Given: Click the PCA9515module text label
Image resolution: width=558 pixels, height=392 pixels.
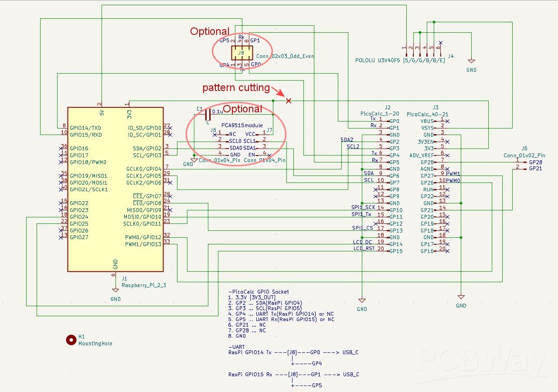Looking at the screenshot, I should click(242, 125).
